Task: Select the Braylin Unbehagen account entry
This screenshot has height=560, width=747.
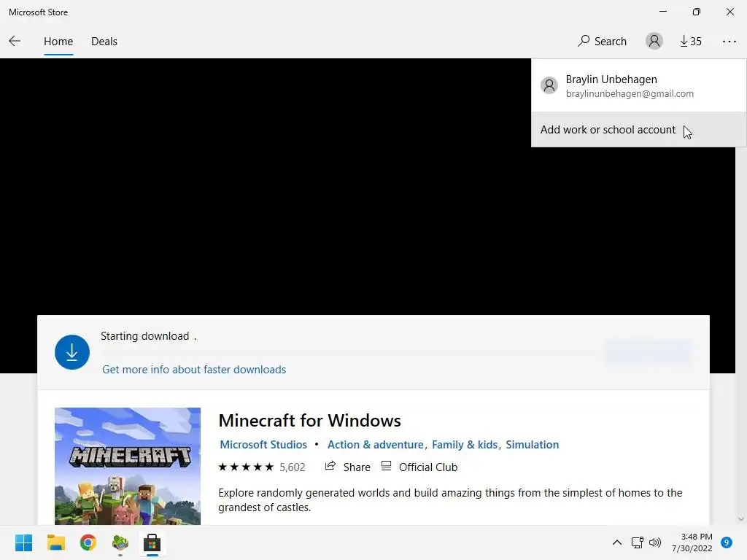Action: tap(638, 86)
